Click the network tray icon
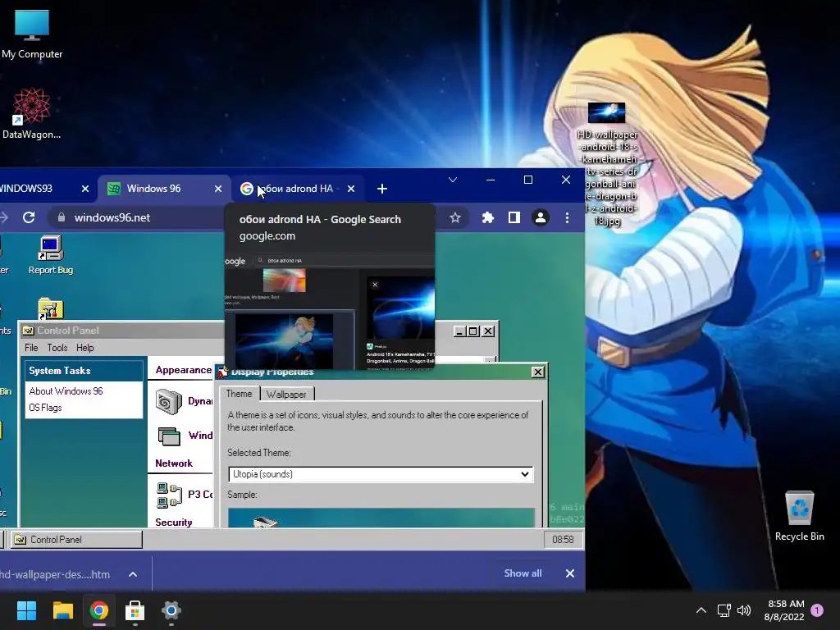Viewport: 840px width, 630px height. pyautogui.click(x=724, y=610)
